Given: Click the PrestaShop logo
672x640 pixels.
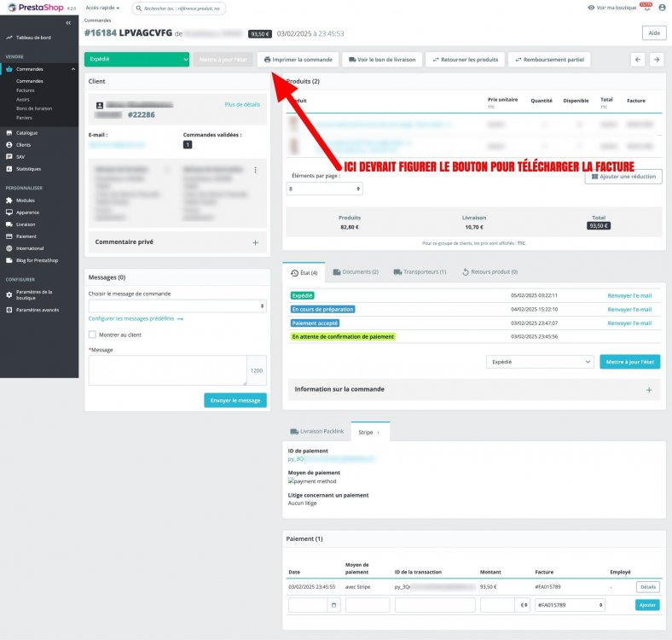Looking at the screenshot, I should [36, 8].
